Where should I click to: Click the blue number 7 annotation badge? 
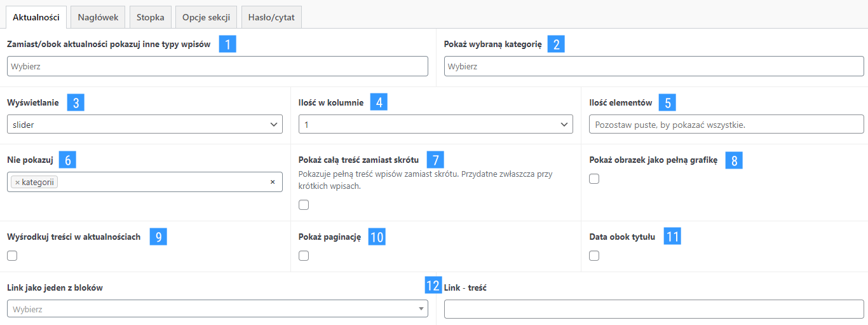(436, 160)
